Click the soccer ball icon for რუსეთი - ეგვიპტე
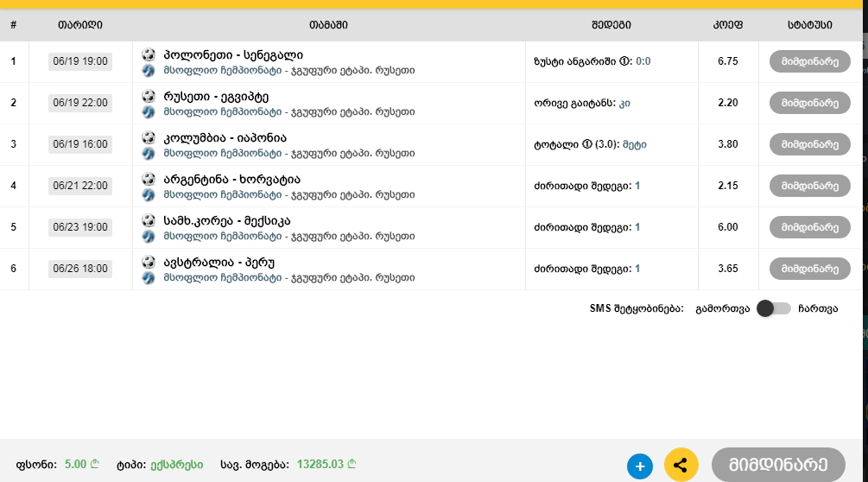 [149, 96]
